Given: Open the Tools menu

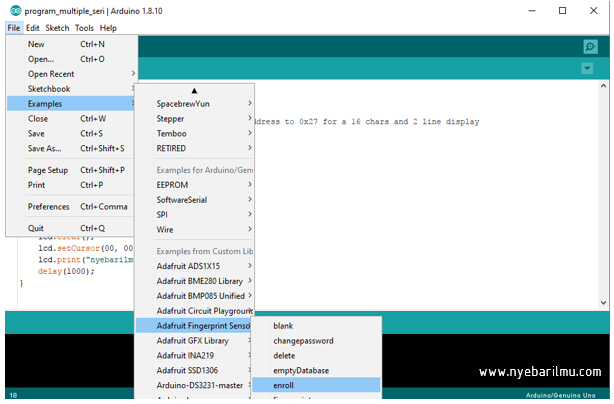Looking at the screenshot, I should tap(84, 28).
